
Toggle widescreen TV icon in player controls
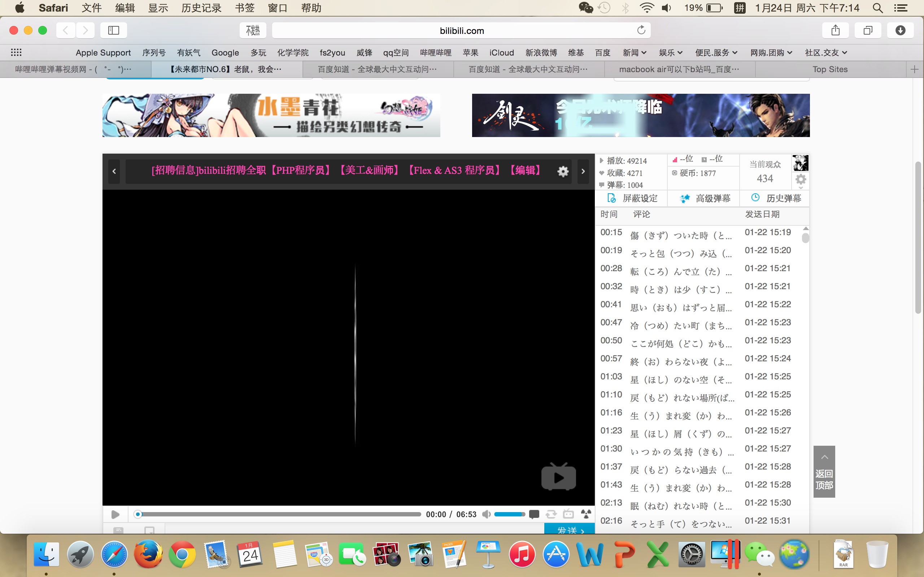pos(568,514)
